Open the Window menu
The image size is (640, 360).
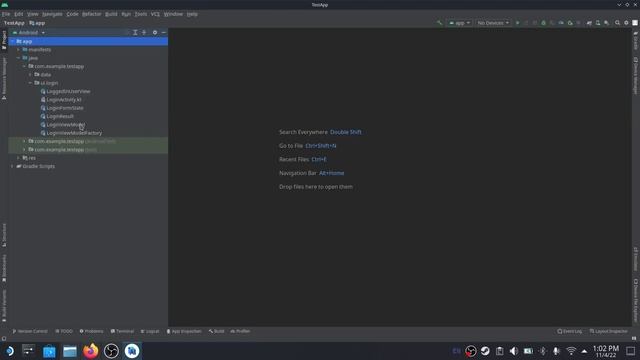pyautogui.click(x=173, y=14)
